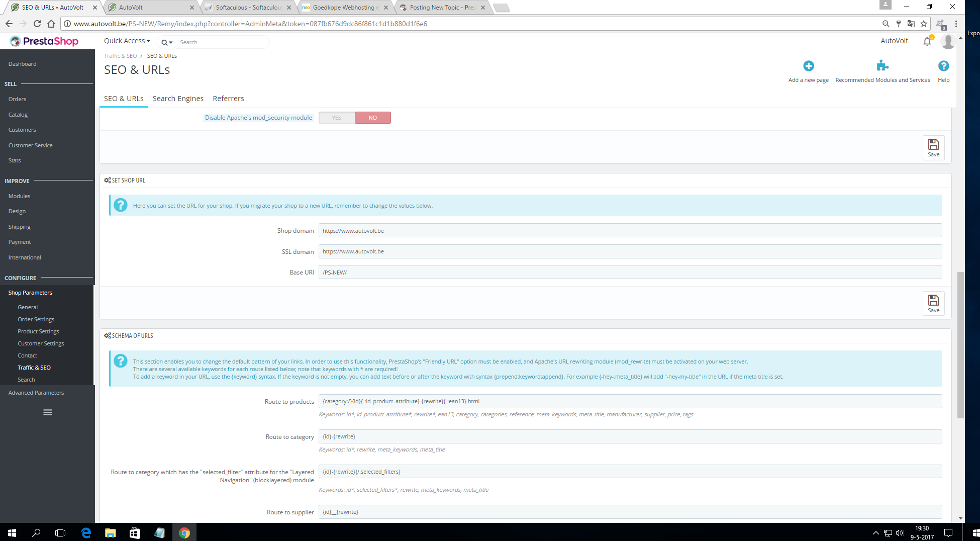Click the Disable Apache's mod_security module label
980x541 pixels.
[x=258, y=118]
